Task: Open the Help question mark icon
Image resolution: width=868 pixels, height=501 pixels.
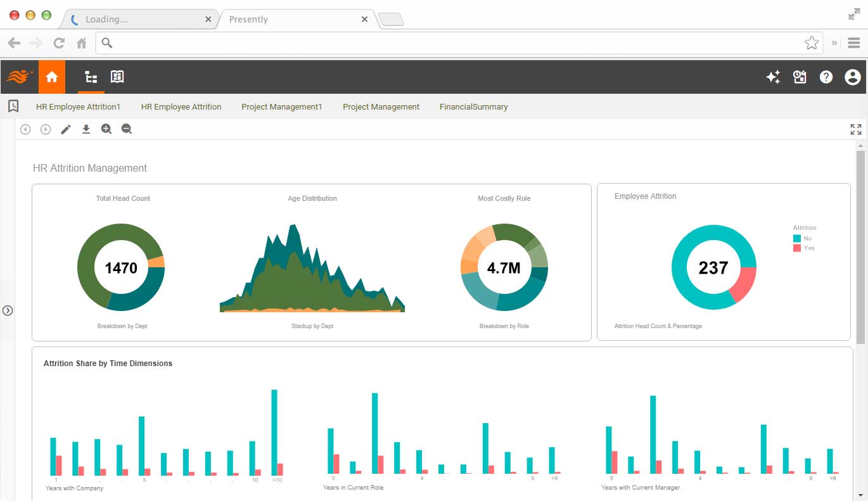Action: coord(826,77)
